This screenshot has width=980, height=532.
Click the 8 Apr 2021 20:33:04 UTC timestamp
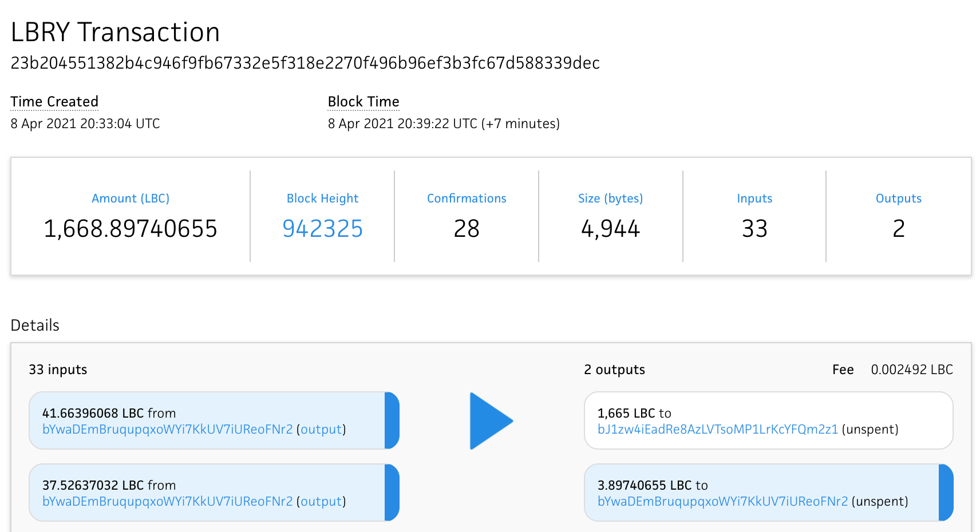coord(85,124)
